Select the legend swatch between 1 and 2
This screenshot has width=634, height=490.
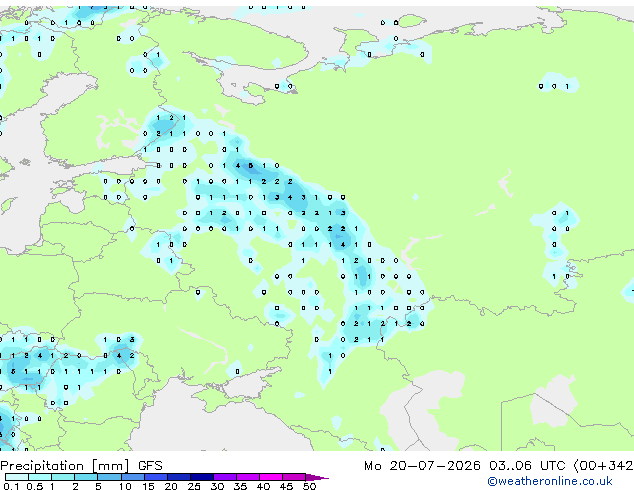[x=63, y=477]
